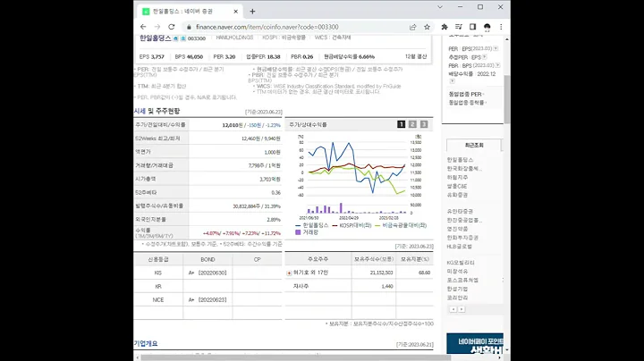This screenshot has width=644, height=361.
Task: Open 영진약품 in recent list
Action: click(457, 229)
